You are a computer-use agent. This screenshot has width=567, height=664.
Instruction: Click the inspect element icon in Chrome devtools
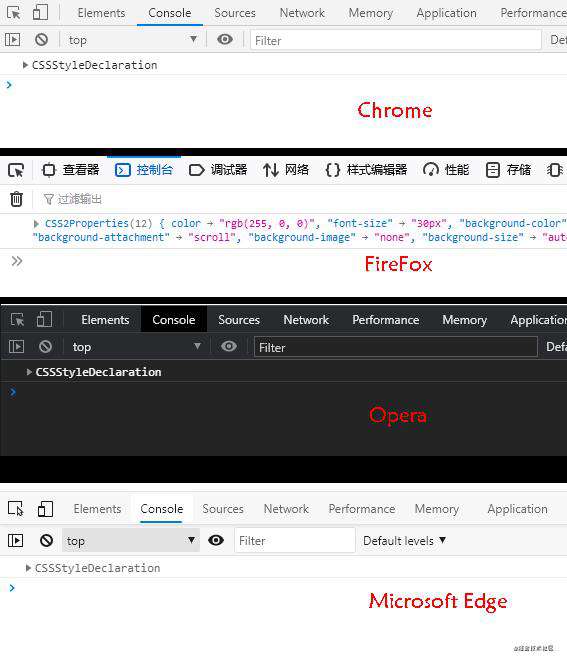pos(14,13)
